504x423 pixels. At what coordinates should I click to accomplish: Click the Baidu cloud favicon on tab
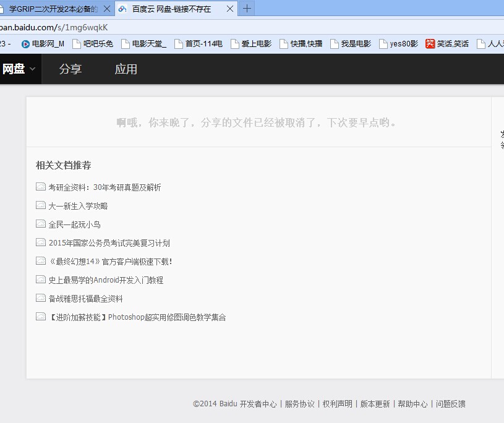[122, 9]
